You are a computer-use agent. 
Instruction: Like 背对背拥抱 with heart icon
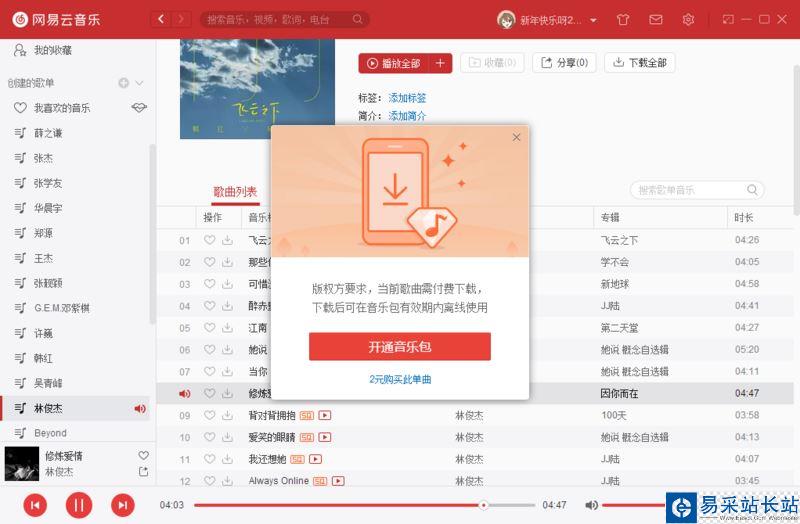(x=210, y=415)
